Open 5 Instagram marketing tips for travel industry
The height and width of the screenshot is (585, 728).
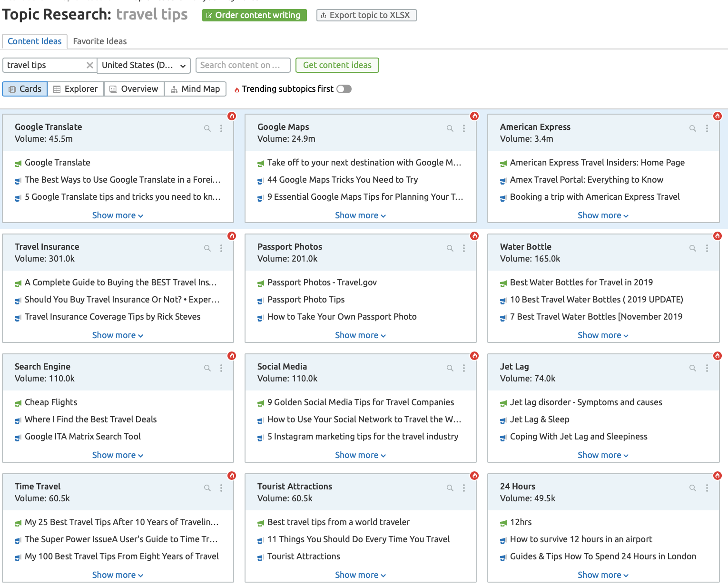tap(363, 437)
